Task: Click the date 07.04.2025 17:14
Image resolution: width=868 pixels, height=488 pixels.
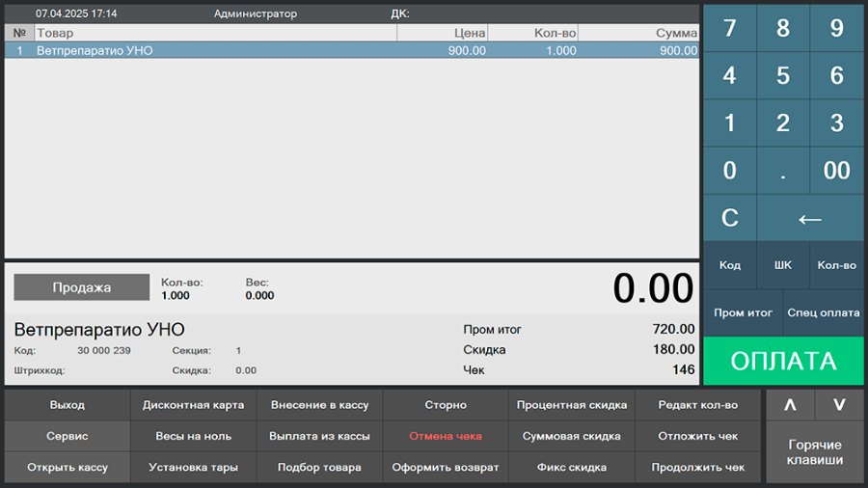Action: point(76,14)
